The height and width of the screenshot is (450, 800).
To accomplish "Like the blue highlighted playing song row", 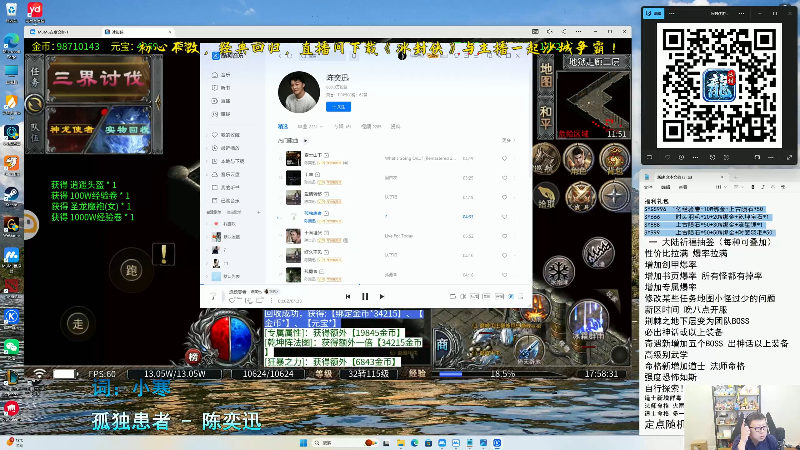I will 505,217.
